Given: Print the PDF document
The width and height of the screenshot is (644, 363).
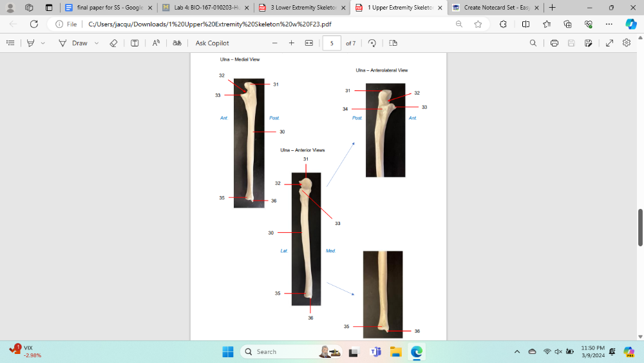Looking at the screenshot, I should [x=554, y=43].
